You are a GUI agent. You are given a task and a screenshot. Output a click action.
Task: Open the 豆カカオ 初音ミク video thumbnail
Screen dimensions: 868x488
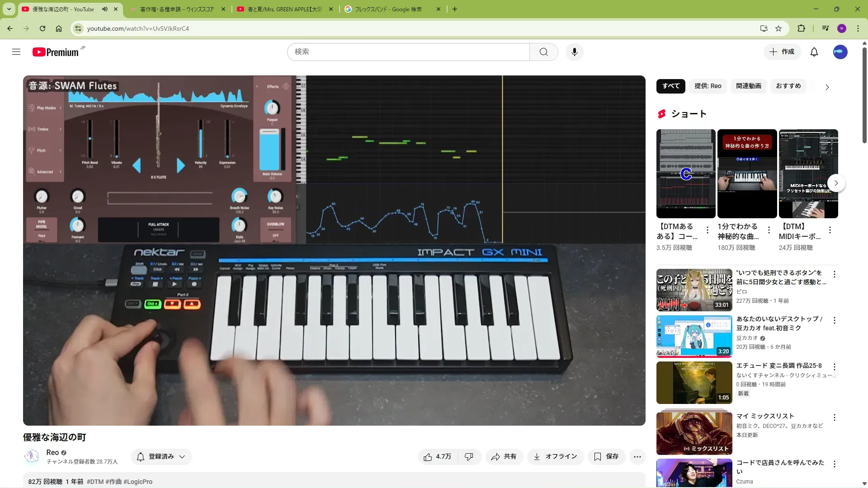pyautogui.click(x=694, y=336)
